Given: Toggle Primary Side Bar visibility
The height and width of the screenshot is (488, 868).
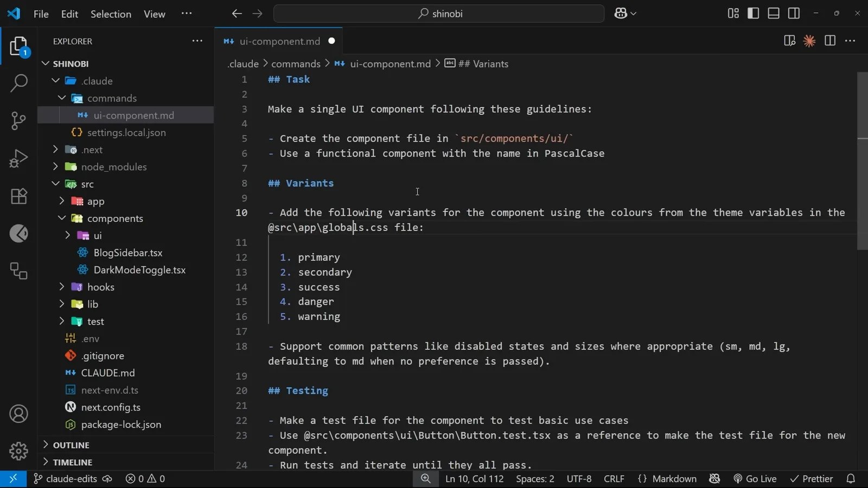Looking at the screenshot, I should click(753, 14).
